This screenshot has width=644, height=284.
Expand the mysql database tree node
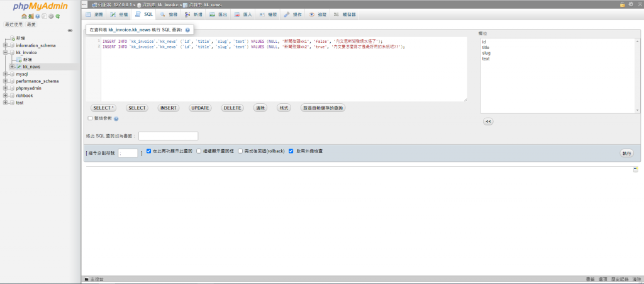coord(5,74)
